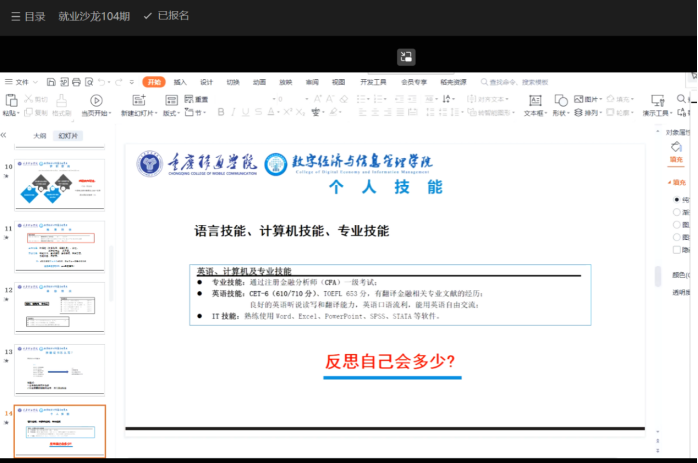
Task: Expand the 版式 layout dropdown
Action: [x=172, y=113]
